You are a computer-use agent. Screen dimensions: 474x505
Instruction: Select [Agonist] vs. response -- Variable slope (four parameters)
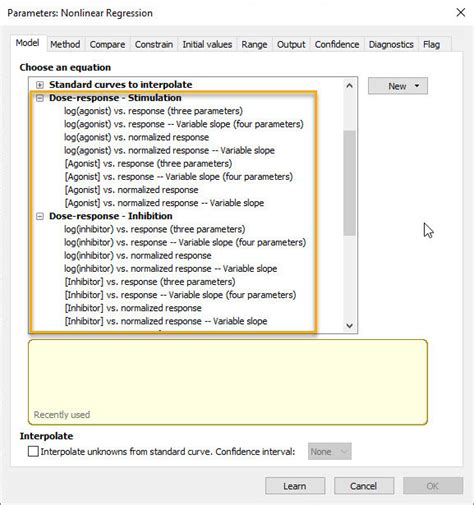(179, 177)
